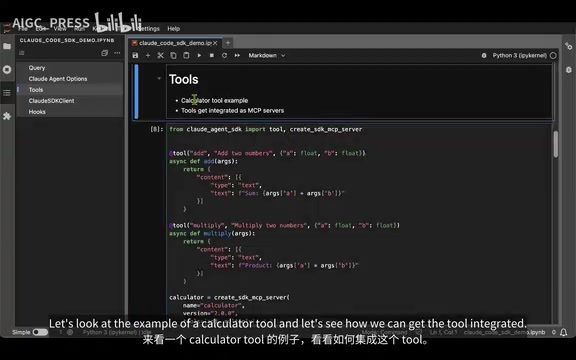Click the debugger bug icon
Viewport: 576px width, 360px height.
click(x=484, y=55)
